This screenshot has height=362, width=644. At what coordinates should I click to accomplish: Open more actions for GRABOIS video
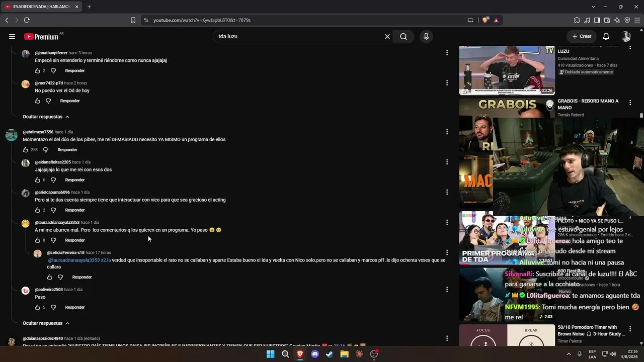point(630,103)
